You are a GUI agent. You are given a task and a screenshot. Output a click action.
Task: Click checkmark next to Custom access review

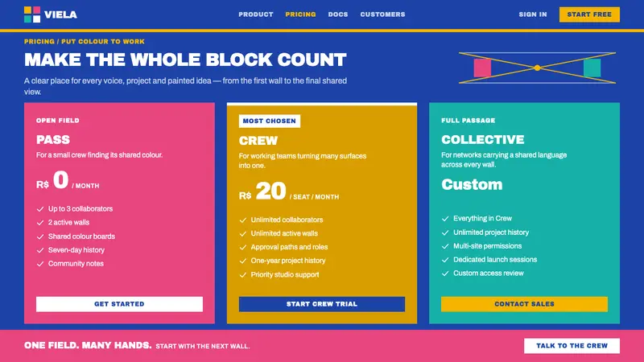click(x=445, y=274)
